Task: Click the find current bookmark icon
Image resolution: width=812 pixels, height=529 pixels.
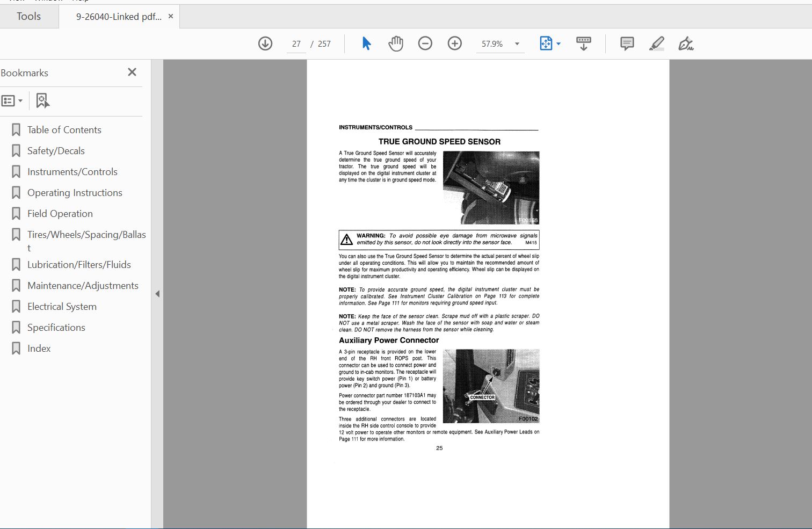Action: [x=43, y=100]
